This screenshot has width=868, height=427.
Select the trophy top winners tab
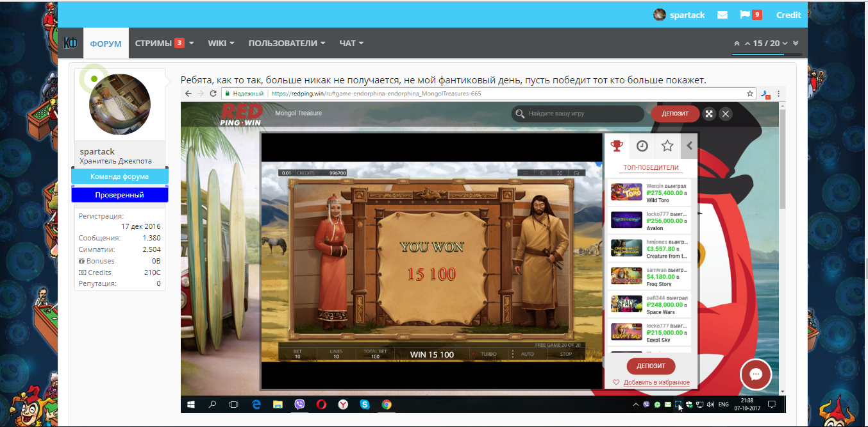[617, 146]
